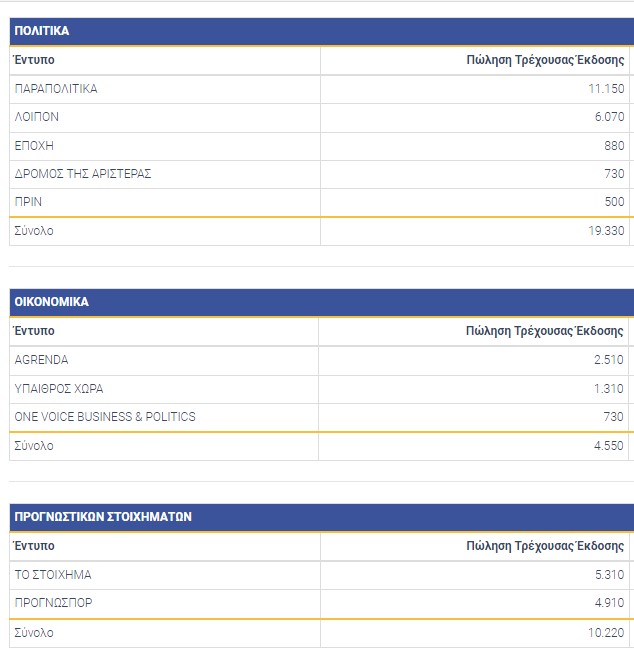
Task: Click the ΟΙΚΟΝΟΜΙΚΑ section header
Action: click(x=52, y=302)
